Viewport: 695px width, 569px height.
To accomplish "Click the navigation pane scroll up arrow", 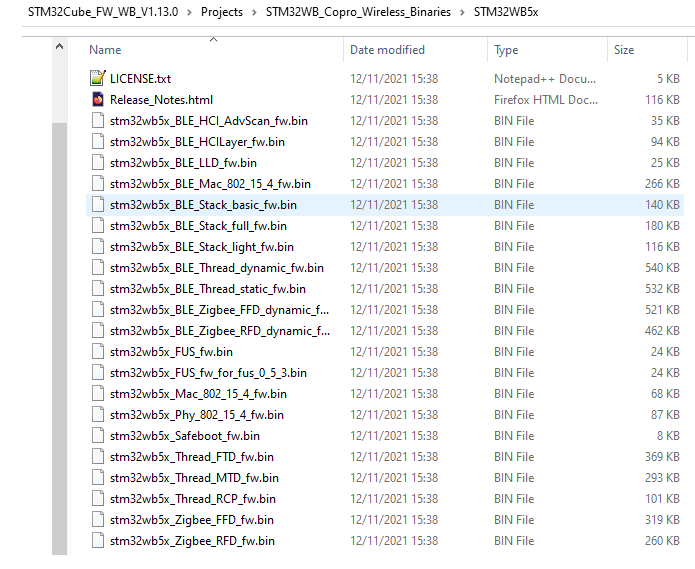I will [x=59, y=46].
